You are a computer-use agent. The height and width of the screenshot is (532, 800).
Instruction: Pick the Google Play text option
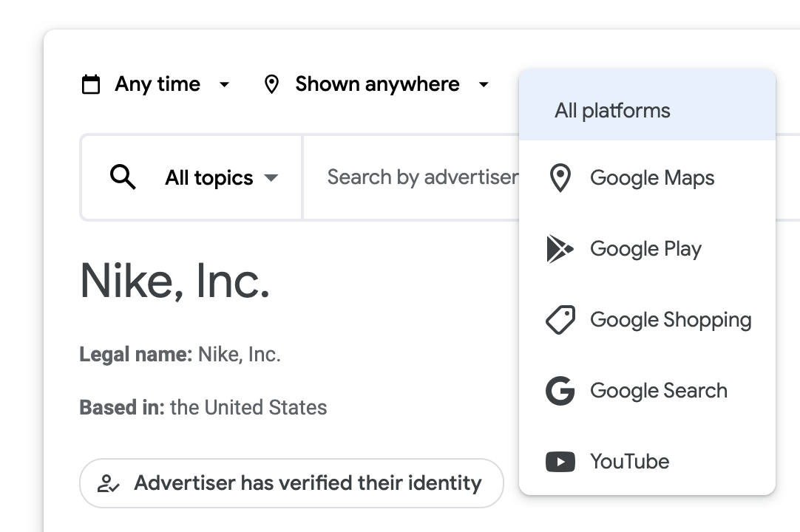[645, 249]
